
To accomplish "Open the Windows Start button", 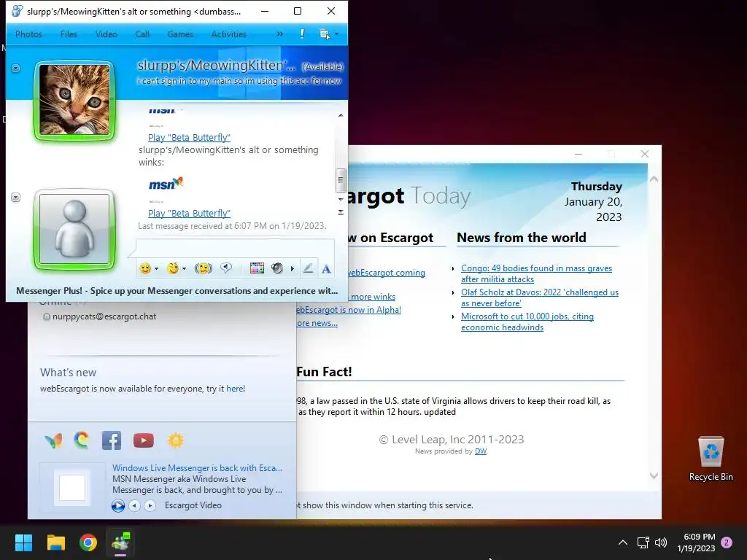I will (x=23, y=542).
